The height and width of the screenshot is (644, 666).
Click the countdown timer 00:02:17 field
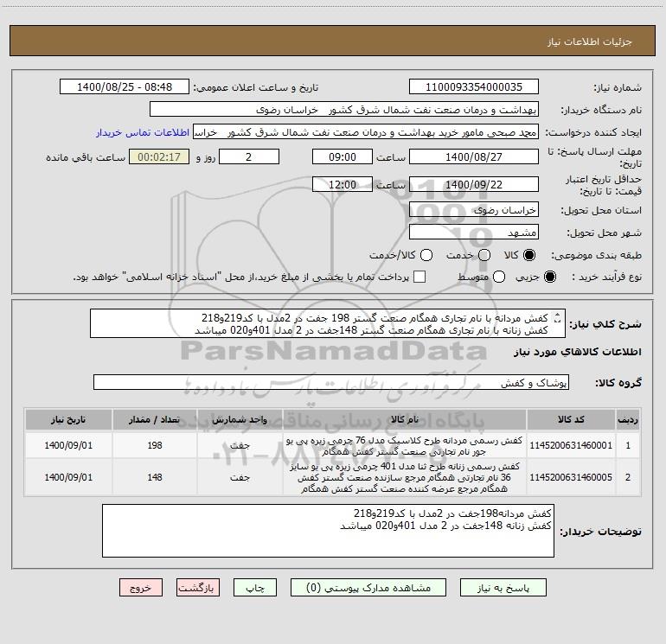point(159,156)
